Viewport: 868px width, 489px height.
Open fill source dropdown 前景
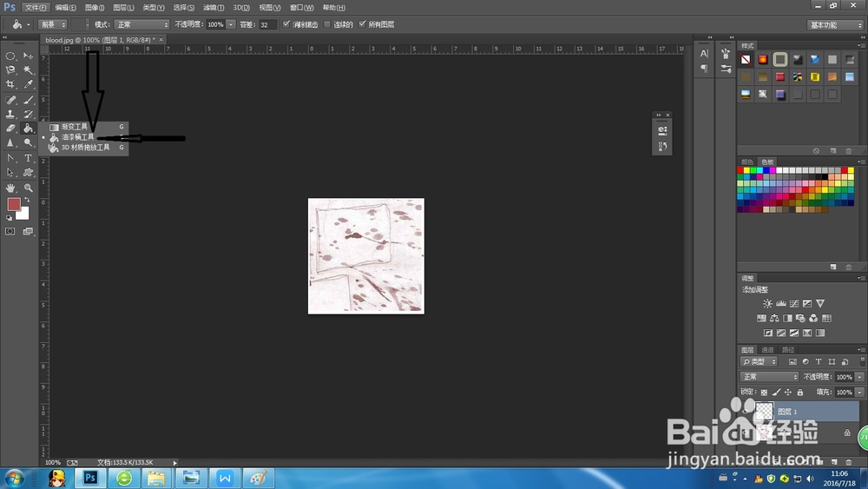tap(53, 24)
